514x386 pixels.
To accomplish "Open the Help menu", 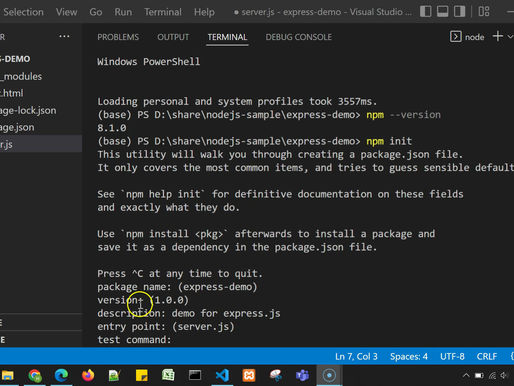I will [204, 12].
